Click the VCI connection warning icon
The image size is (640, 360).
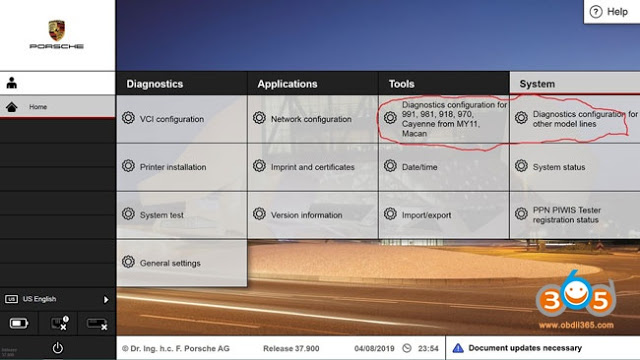tap(60, 323)
